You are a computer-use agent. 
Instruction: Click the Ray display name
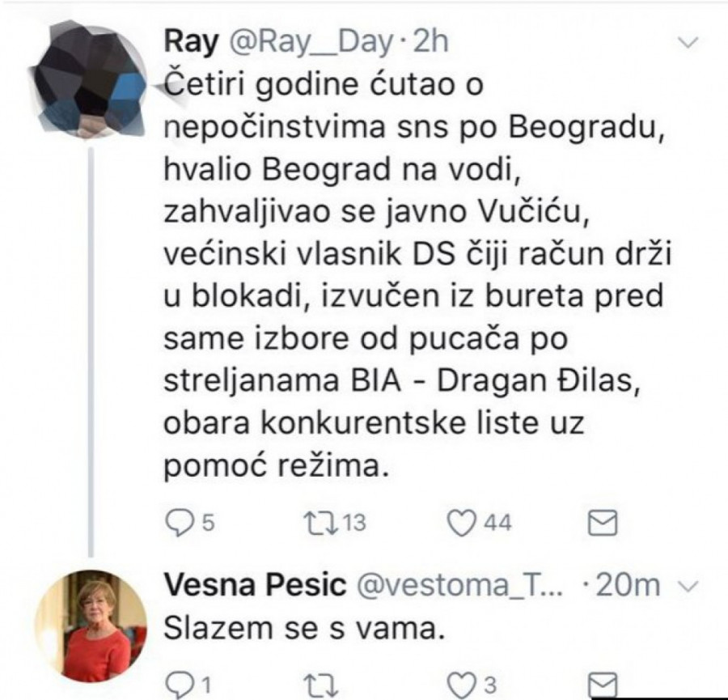(x=190, y=41)
